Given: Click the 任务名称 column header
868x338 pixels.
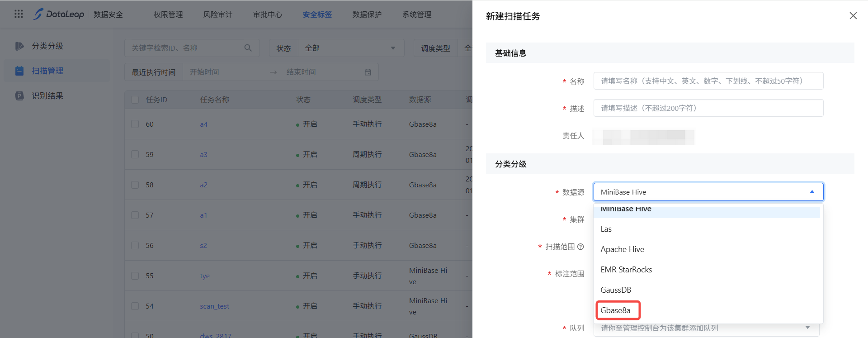Looking at the screenshot, I should [215, 100].
